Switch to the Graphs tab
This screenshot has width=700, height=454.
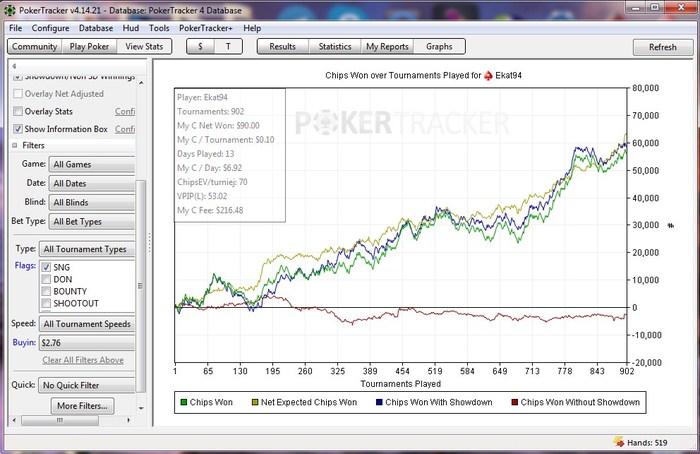click(x=439, y=46)
